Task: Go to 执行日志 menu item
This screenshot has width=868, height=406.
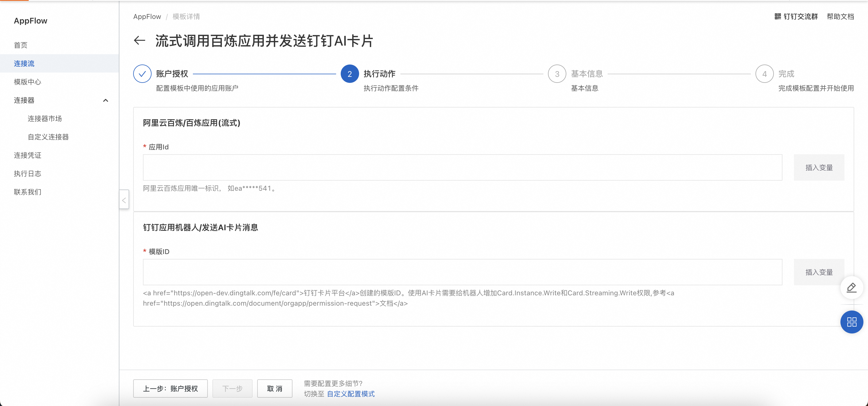Action: (28, 174)
